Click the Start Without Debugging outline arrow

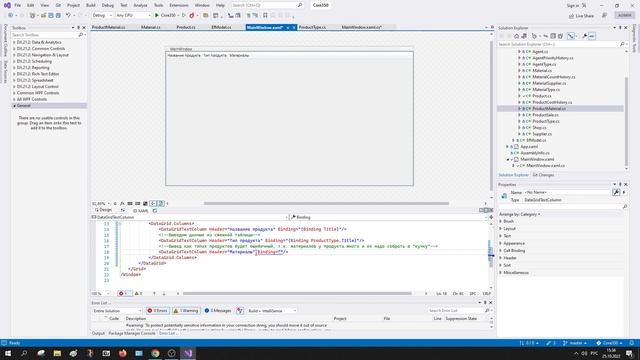[184, 15]
